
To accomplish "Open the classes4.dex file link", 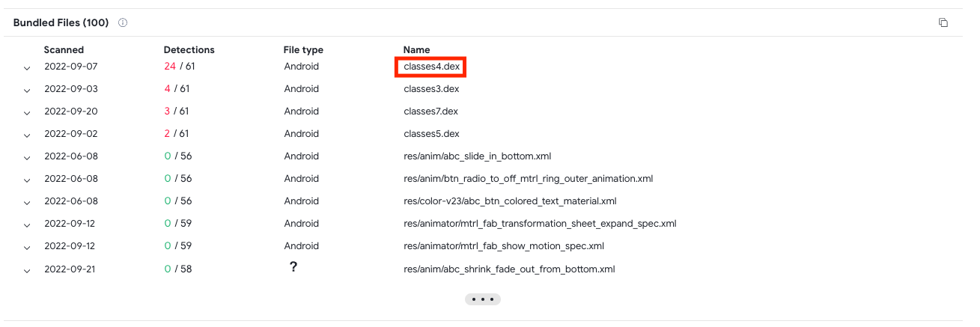I will point(431,66).
